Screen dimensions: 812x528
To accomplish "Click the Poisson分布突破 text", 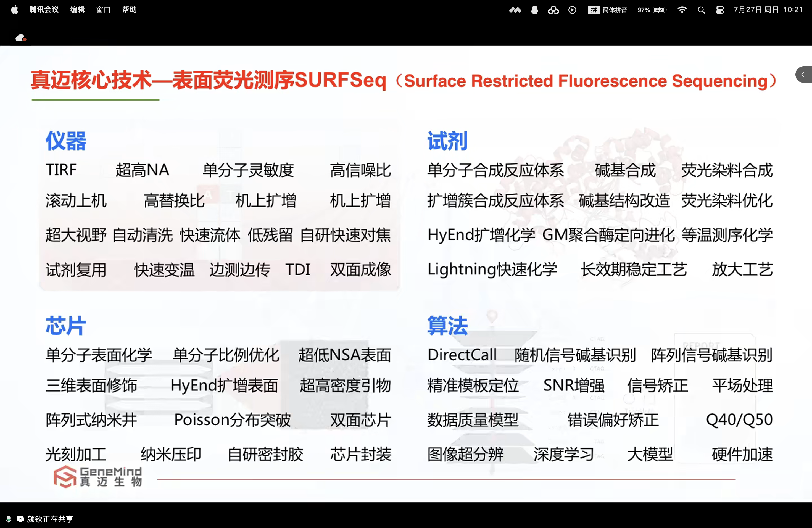I will coord(232,420).
